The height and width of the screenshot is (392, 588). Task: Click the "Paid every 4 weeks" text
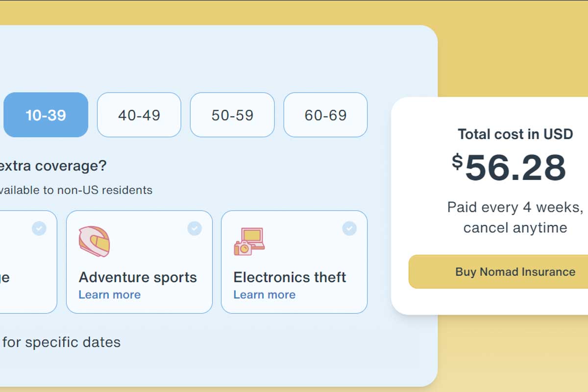[x=515, y=207]
